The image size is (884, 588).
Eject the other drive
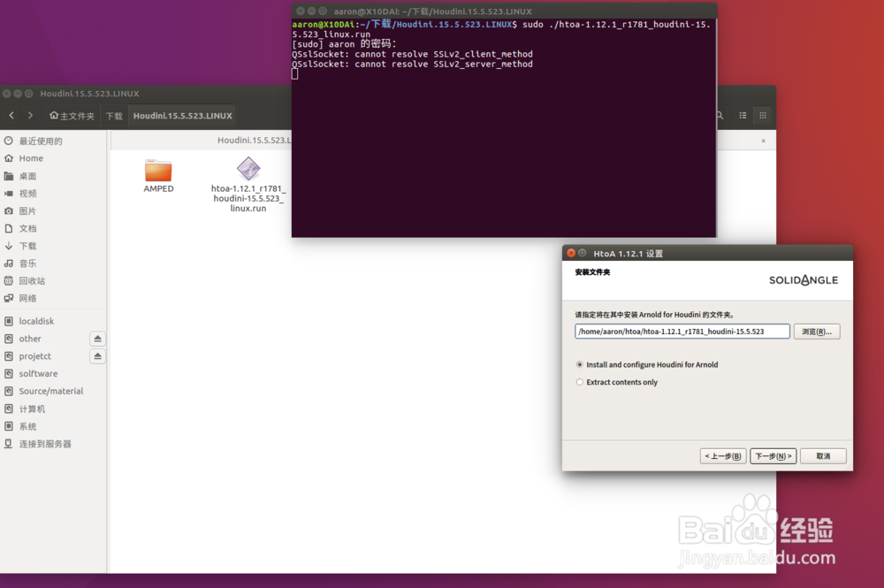[97, 339]
